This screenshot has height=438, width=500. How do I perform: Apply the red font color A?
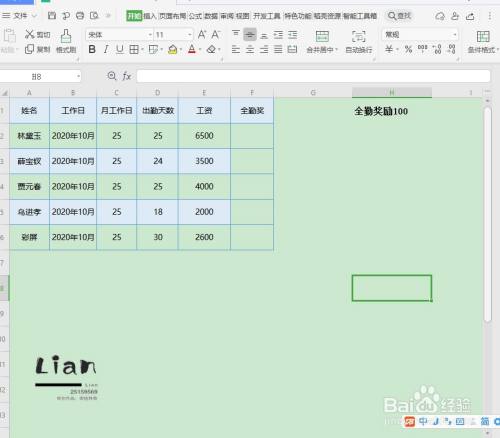point(192,49)
